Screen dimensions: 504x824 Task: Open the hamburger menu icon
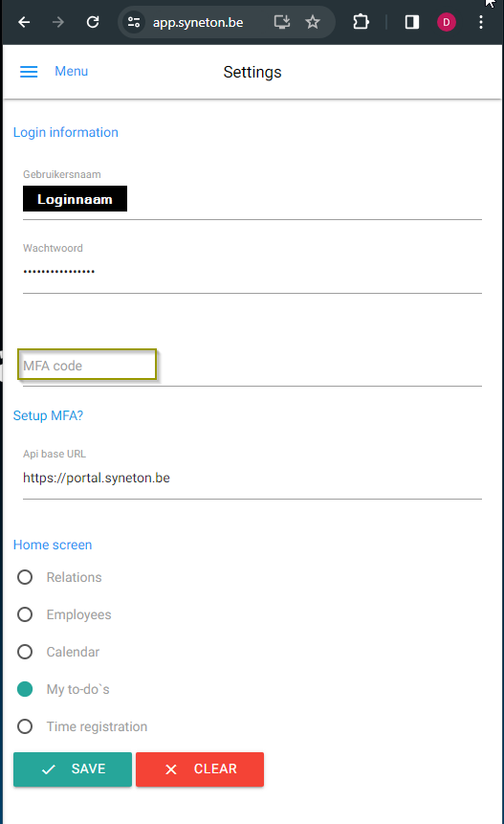tap(29, 72)
